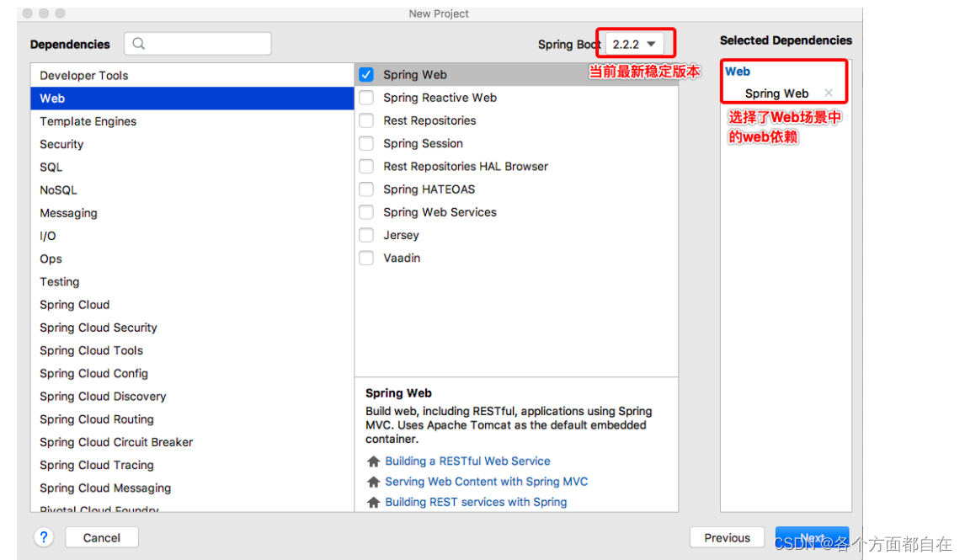Enable the Spring Reactive Web checkbox
This screenshot has height=560, width=965.
(x=366, y=98)
